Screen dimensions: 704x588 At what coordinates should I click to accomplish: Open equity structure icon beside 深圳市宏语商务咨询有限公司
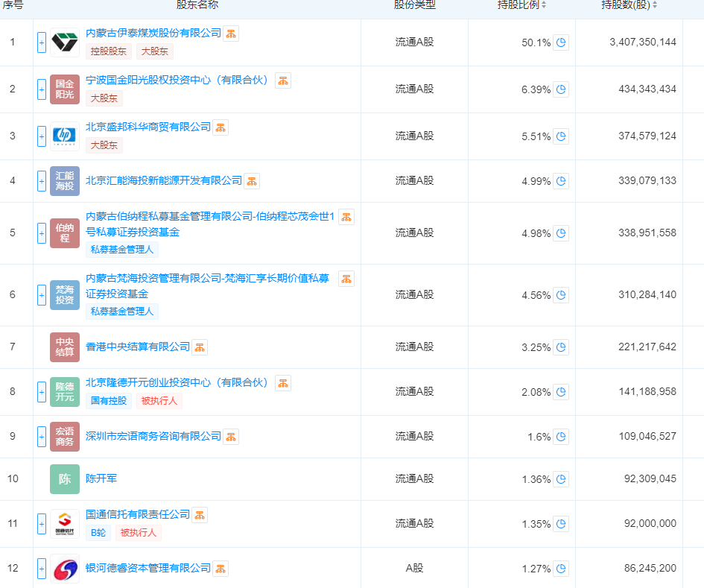click(231, 437)
